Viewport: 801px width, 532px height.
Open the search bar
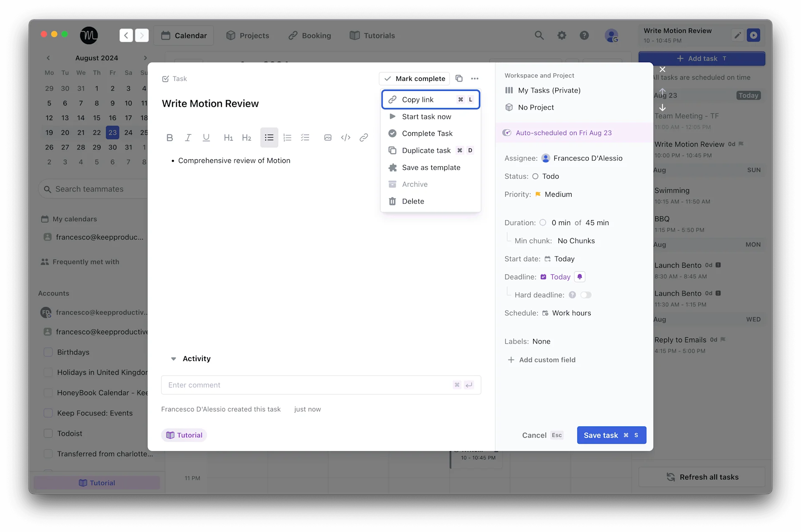539,35
